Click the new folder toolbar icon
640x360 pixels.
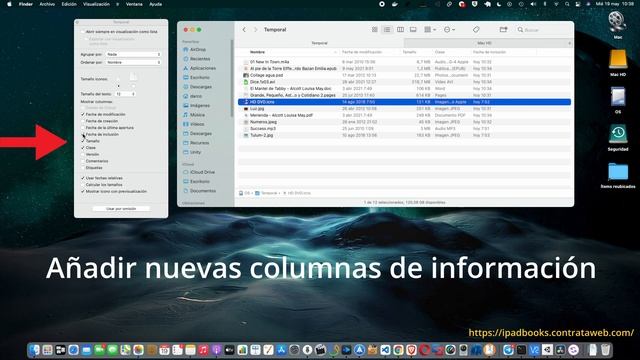click(x=503, y=30)
